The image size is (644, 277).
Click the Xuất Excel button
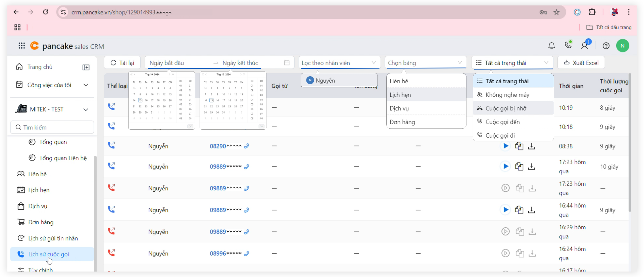click(581, 63)
